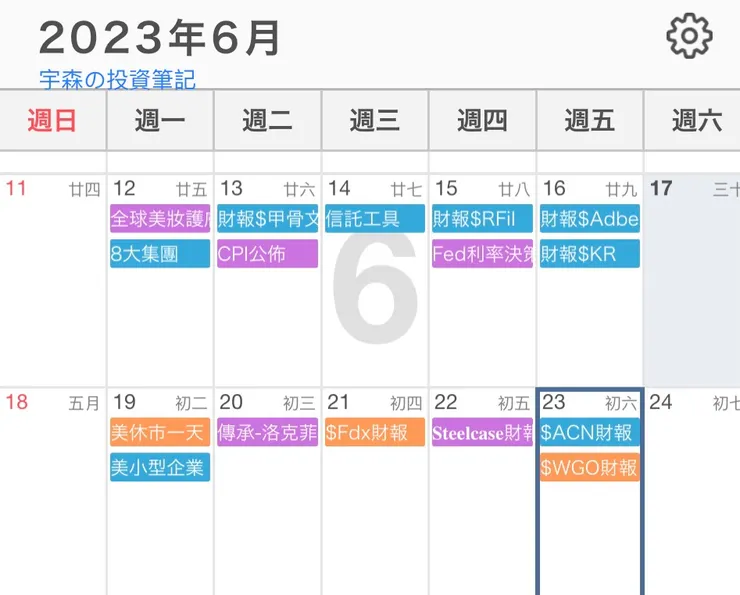Open the settings gear icon
This screenshot has height=595, width=740.
689,36
